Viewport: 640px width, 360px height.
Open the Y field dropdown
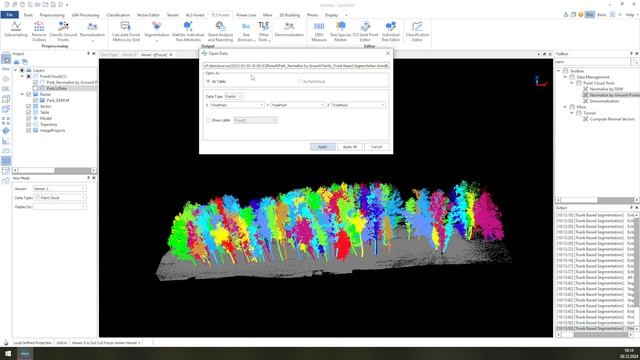[x=298, y=105]
